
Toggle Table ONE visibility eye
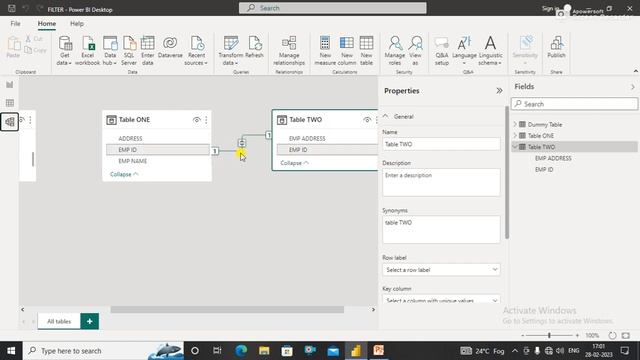196,120
